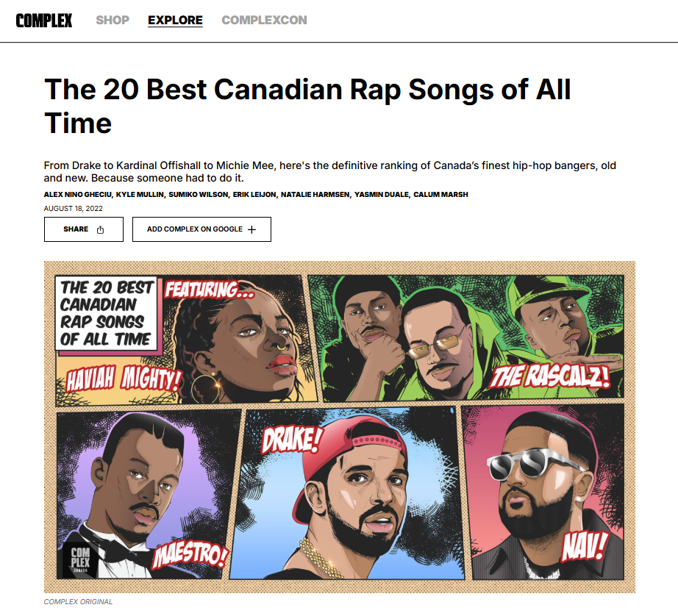This screenshot has width=678, height=616.
Task: Click the Complex logo
Action: [44, 21]
